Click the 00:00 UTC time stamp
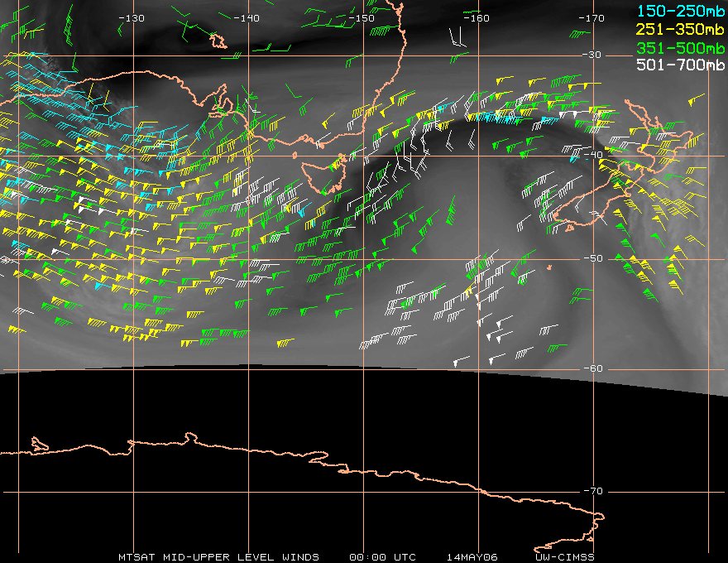 [x=382, y=557]
